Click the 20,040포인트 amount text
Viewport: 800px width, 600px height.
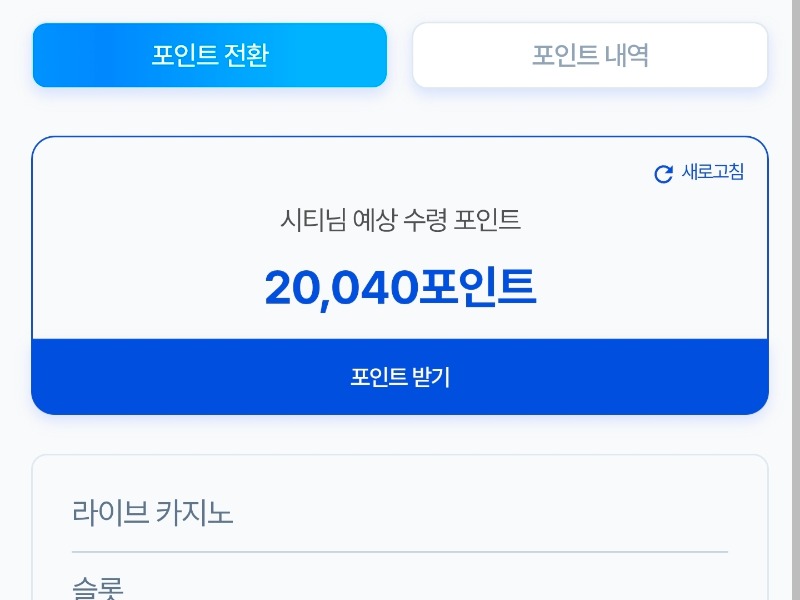[400, 288]
